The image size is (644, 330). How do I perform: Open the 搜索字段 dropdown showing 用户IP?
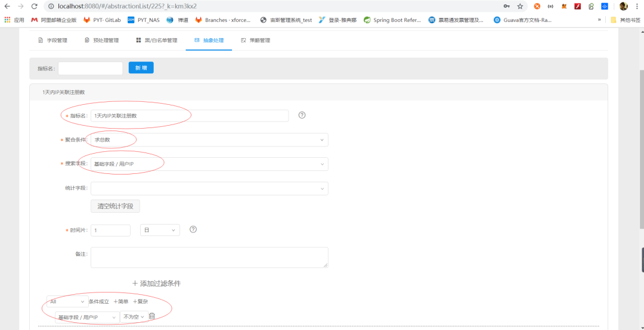pyautogui.click(x=209, y=164)
